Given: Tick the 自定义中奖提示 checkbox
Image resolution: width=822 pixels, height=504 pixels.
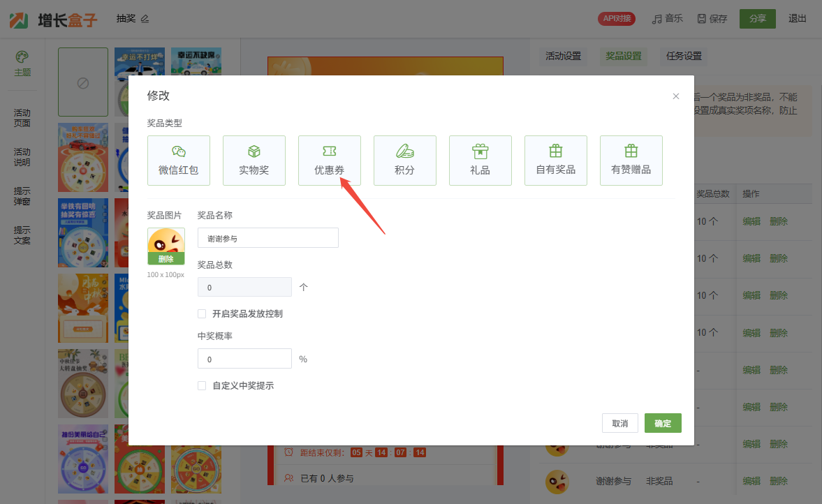Looking at the screenshot, I should (x=202, y=385).
